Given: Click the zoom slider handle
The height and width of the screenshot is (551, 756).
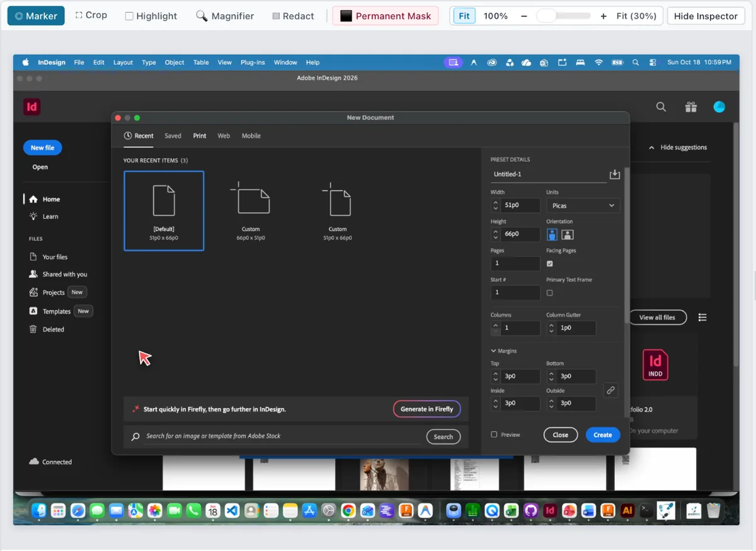Looking at the screenshot, I should (x=546, y=16).
